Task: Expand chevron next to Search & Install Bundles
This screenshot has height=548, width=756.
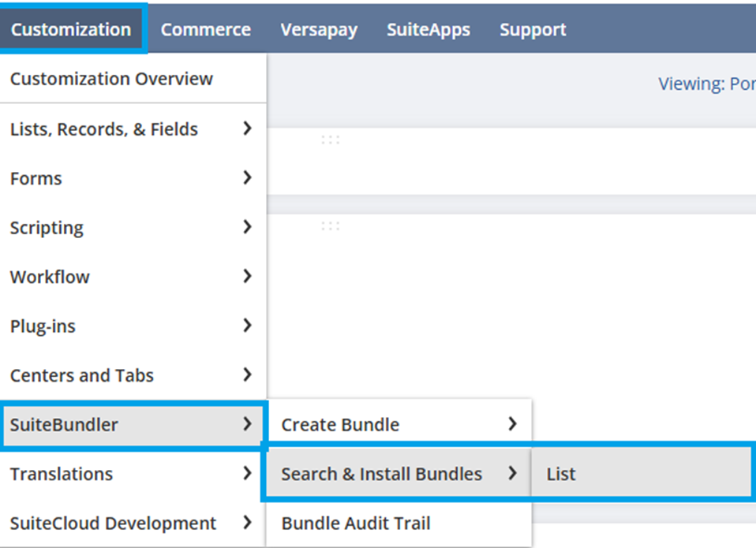Action: 512,473
